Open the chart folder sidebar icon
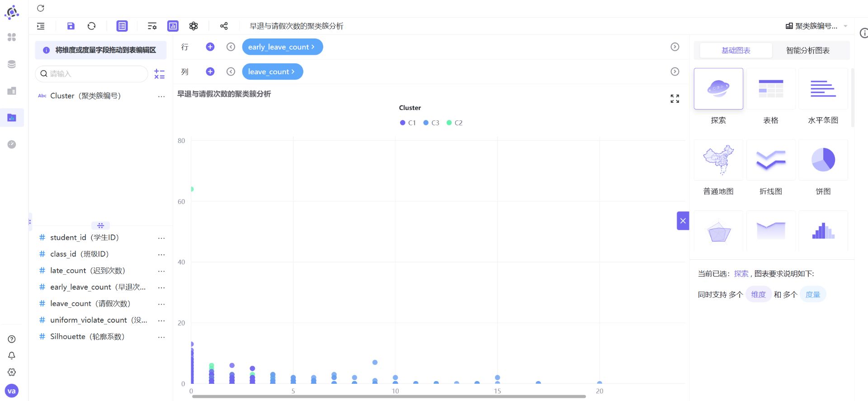 (12, 118)
